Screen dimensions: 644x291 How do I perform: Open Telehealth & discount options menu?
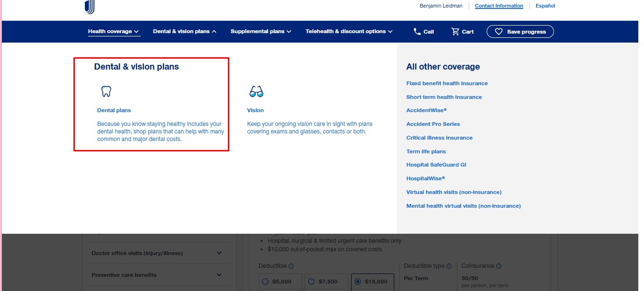349,32
